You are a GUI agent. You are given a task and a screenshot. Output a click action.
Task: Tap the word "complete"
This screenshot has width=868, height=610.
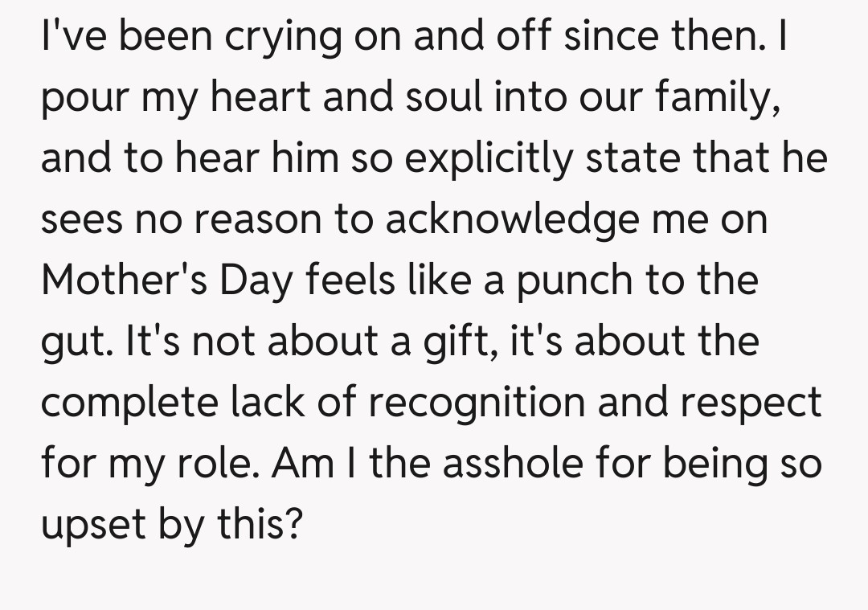(125, 402)
